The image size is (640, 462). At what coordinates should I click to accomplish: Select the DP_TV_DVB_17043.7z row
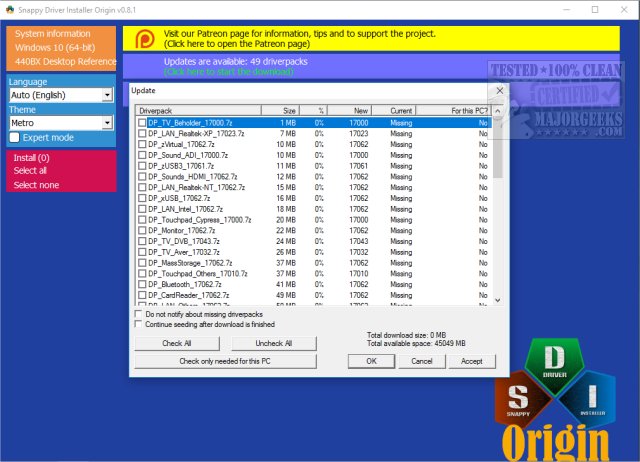coord(313,241)
